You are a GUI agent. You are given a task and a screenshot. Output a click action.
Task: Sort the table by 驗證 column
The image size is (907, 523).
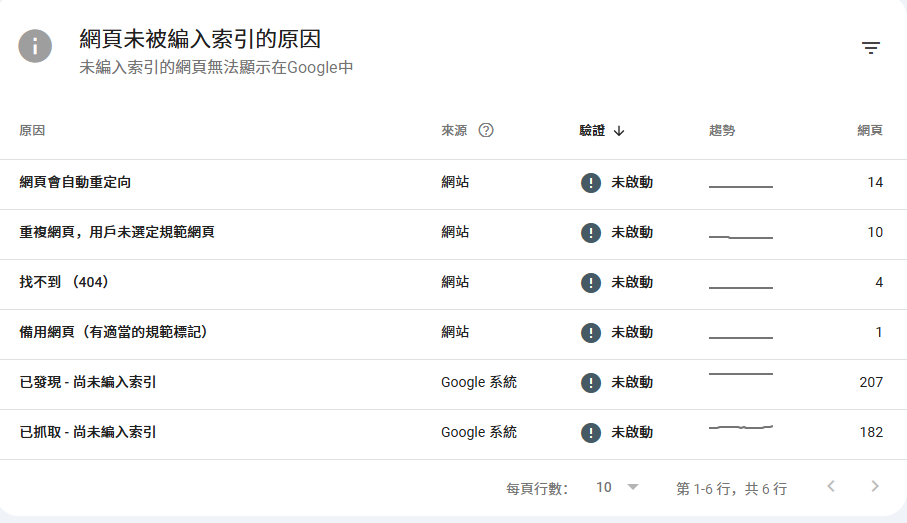click(x=592, y=130)
